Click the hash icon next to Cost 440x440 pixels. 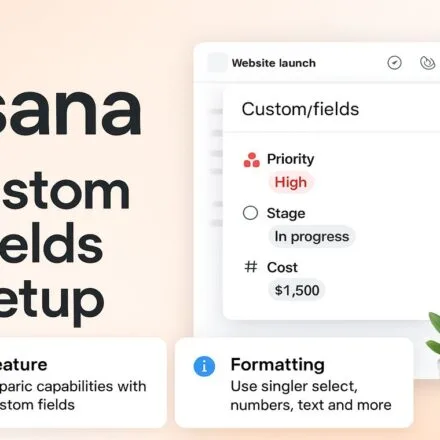click(x=251, y=267)
